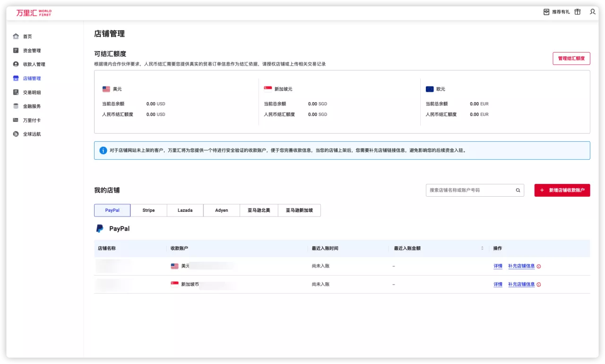Image resolution: width=605 pixels, height=364 pixels.
Task: Open the 亚马逊北美 tab
Action: point(258,210)
